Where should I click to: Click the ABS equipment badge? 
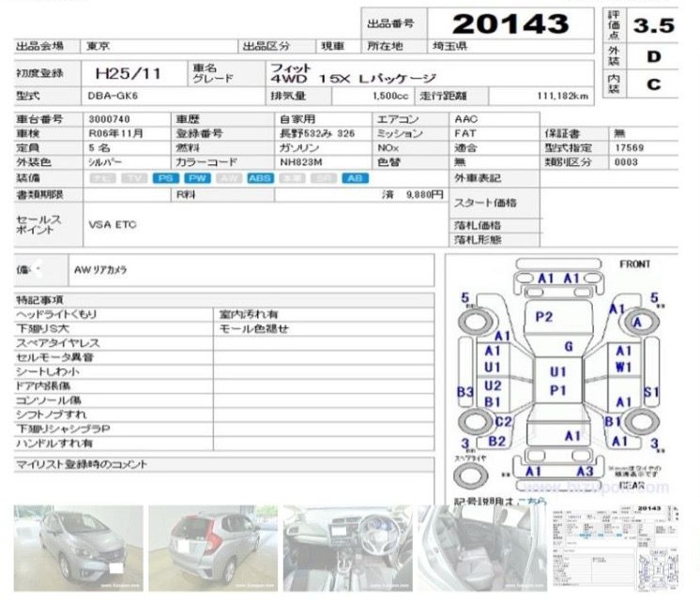260,178
